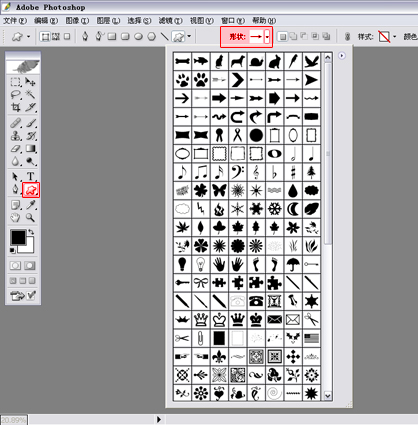The width and height of the screenshot is (418, 425).
Task: Select the Brush tool
Action: point(30,123)
